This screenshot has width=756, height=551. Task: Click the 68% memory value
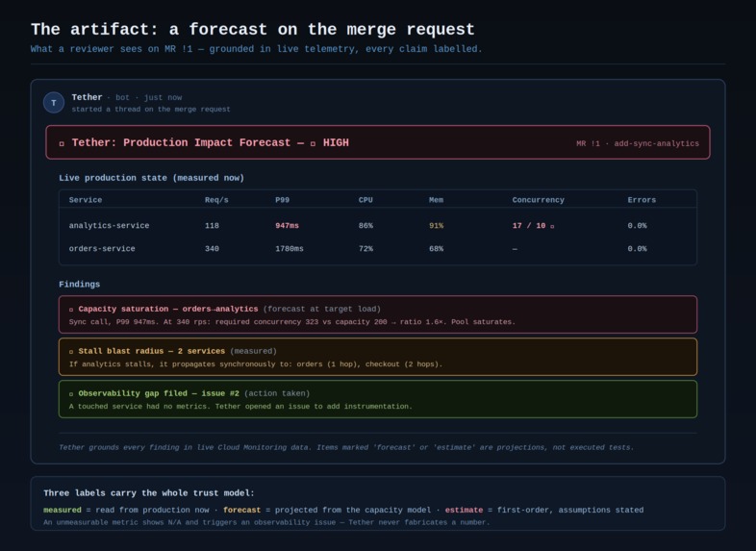tap(436, 249)
